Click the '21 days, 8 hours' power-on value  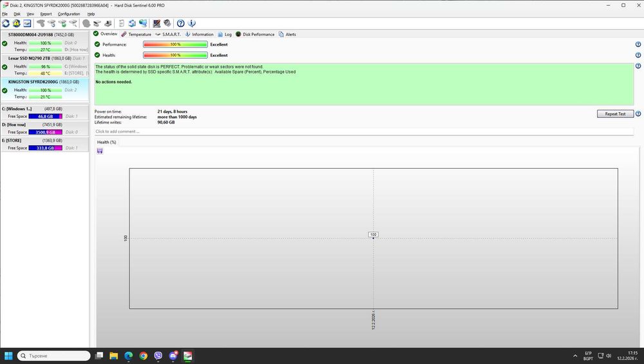pos(172,111)
